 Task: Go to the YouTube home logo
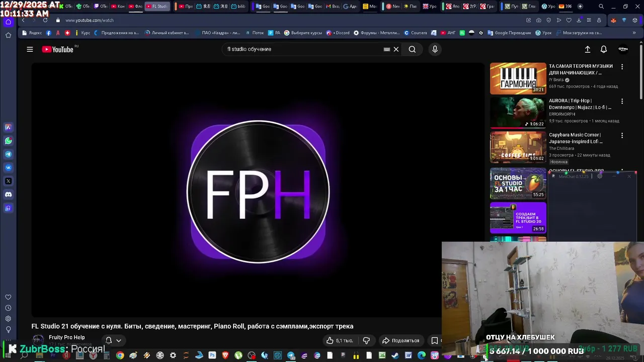point(58,49)
